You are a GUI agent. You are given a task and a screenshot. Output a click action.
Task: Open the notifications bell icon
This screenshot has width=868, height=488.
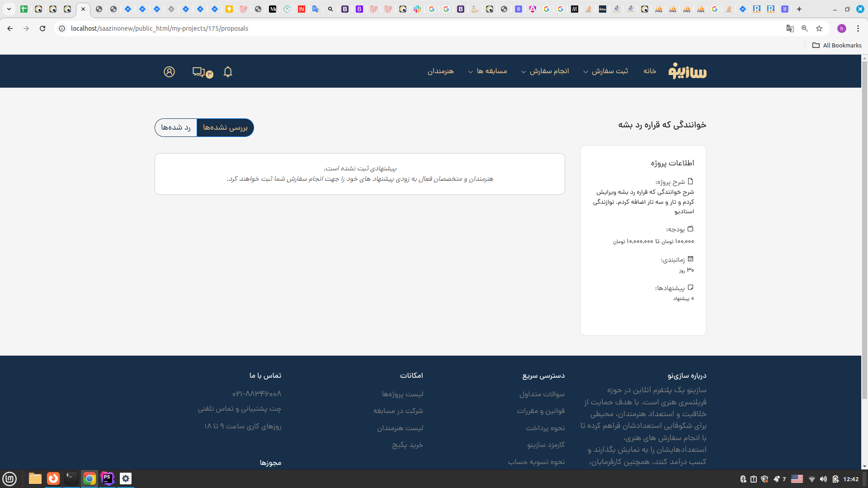click(228, 72)
